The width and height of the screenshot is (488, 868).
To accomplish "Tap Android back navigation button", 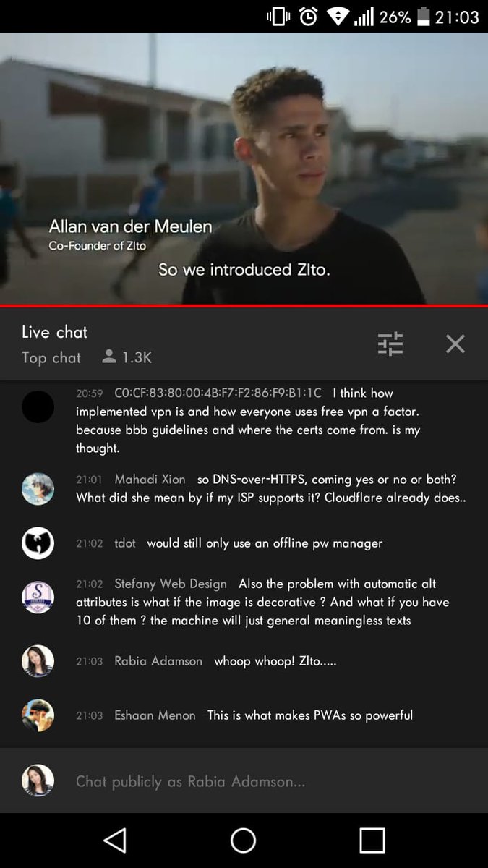I will pos(114,840).
